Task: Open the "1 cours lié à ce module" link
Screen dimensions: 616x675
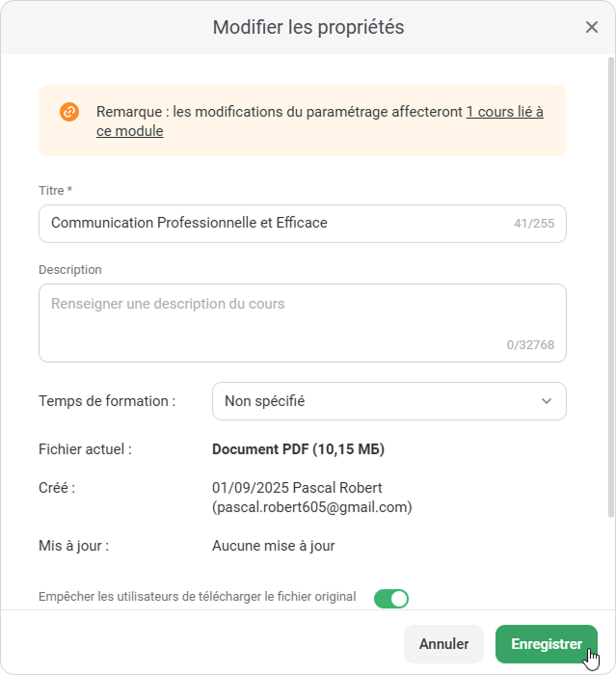Action: tap(504, 112)
